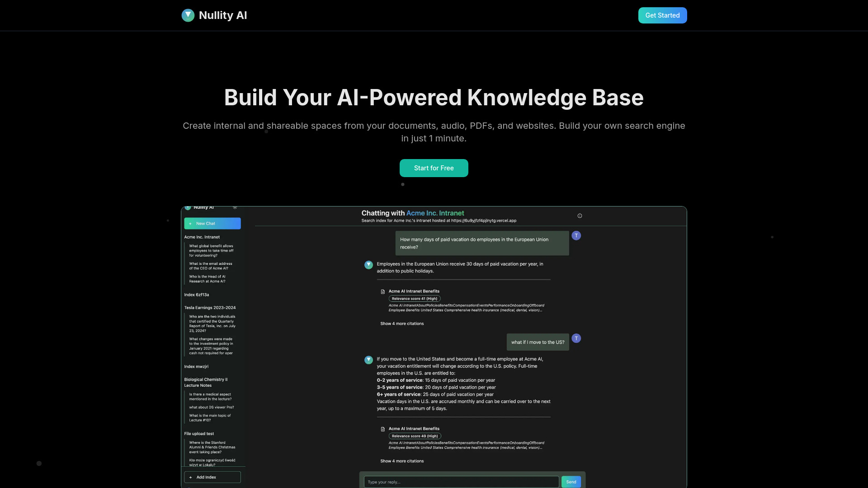Click Start for Free button
Viewport: 868px width, 488px height.
coord(434,168)
